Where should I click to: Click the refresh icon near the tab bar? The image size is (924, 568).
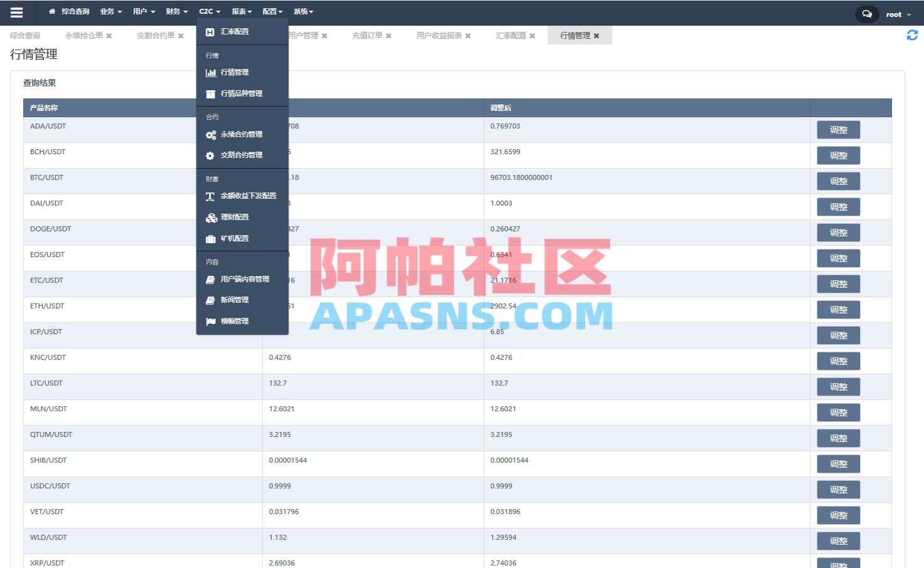(x=913, y=35)
